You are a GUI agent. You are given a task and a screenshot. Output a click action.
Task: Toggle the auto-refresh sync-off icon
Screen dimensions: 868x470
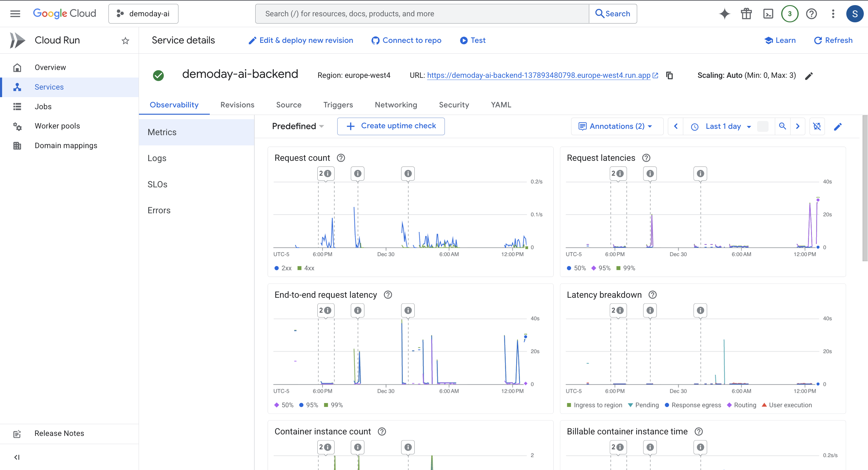[x=817, y=126]
